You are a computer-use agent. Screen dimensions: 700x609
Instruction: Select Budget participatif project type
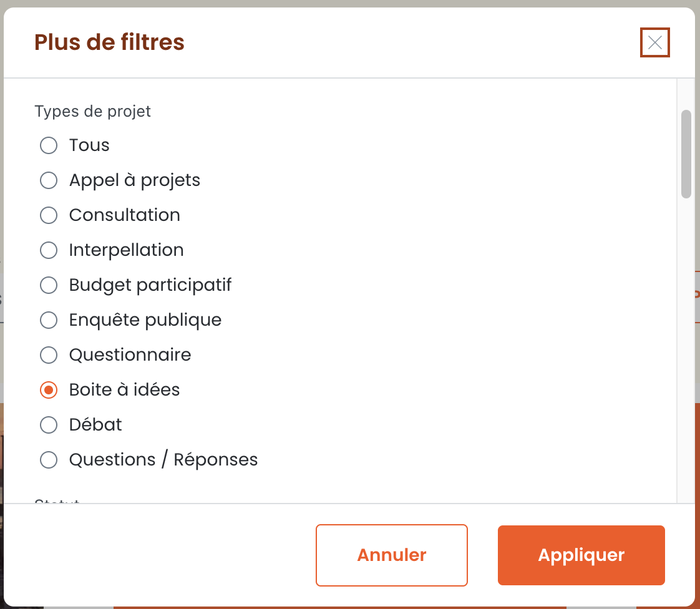click(x=49, y=285)
